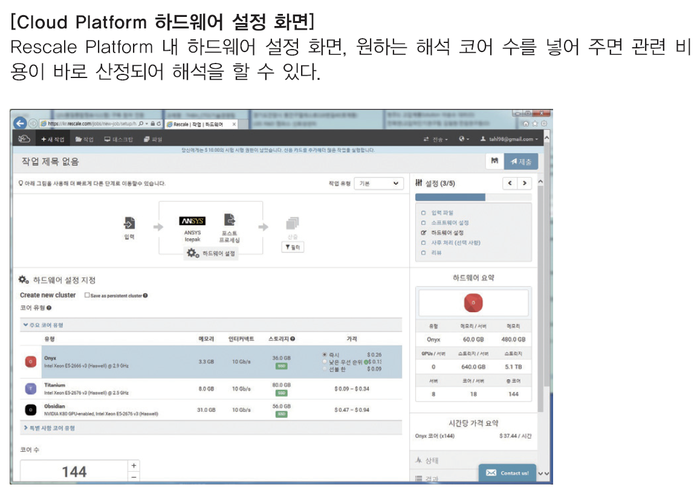Click the untitled job title to rename
Screen dimensions: 700x496
point(50,162)
